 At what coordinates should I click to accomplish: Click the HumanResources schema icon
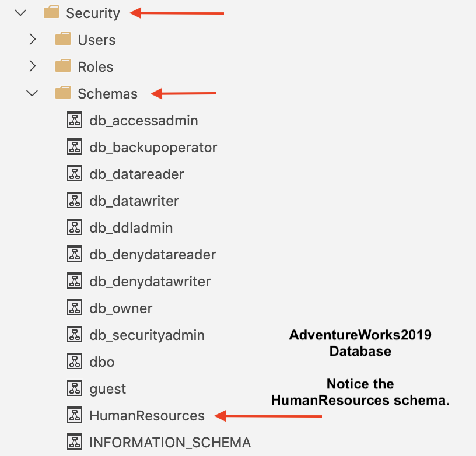coord(74,416)
